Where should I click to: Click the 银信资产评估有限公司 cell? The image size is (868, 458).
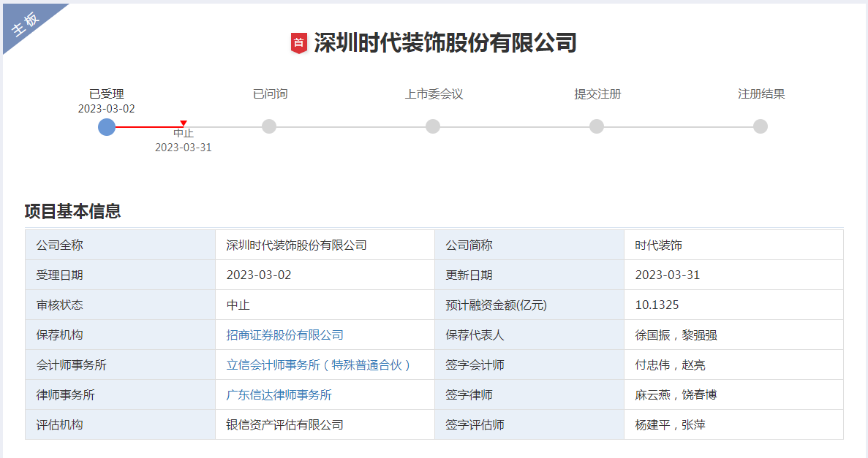[x=284, y=425]
